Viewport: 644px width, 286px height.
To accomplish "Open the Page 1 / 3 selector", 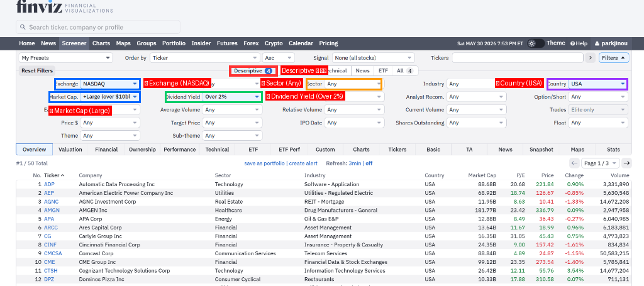I will point(601,163).
